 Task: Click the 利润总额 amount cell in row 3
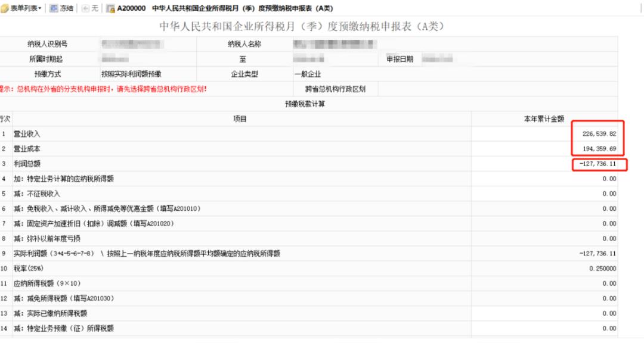click(x=599, y=164)
